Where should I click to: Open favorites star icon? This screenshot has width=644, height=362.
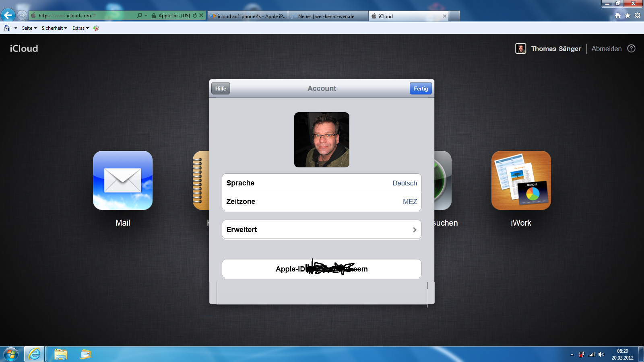tap(627, 15)
